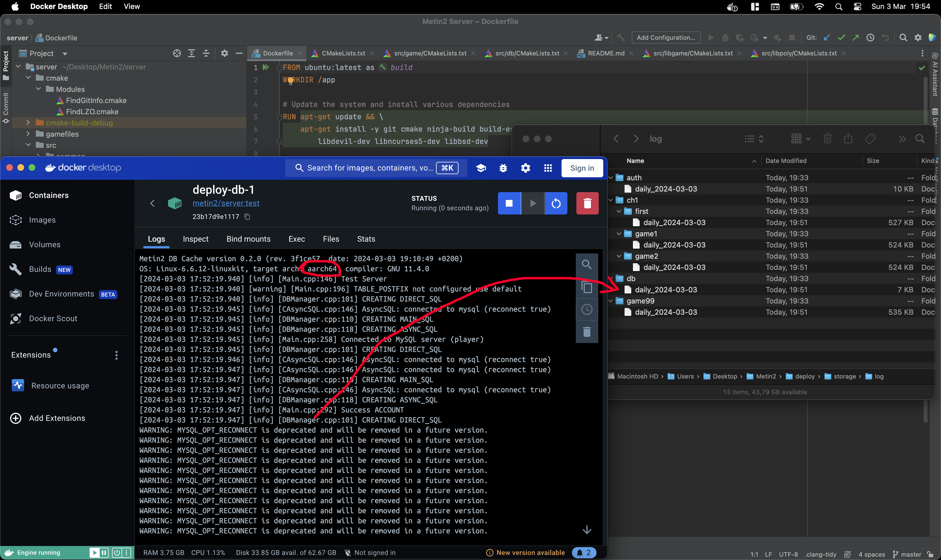Open Project view dropdown
The image size is (941, 560).
(65, 53)
